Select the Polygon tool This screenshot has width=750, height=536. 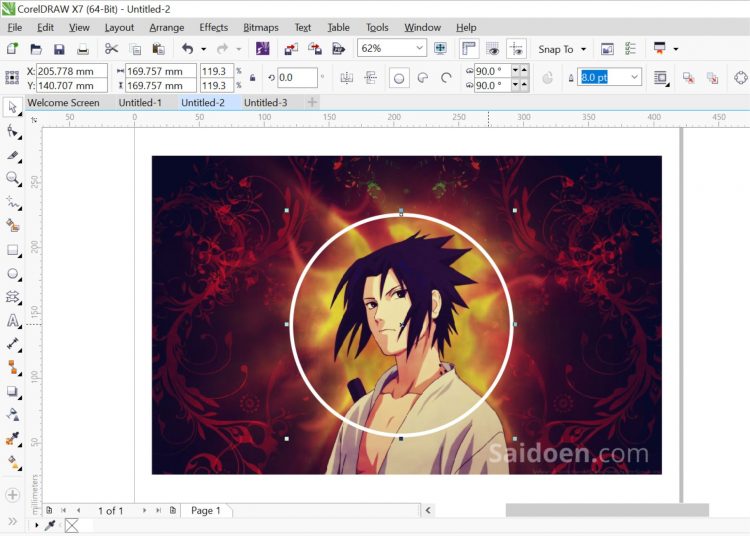point(12,297)
